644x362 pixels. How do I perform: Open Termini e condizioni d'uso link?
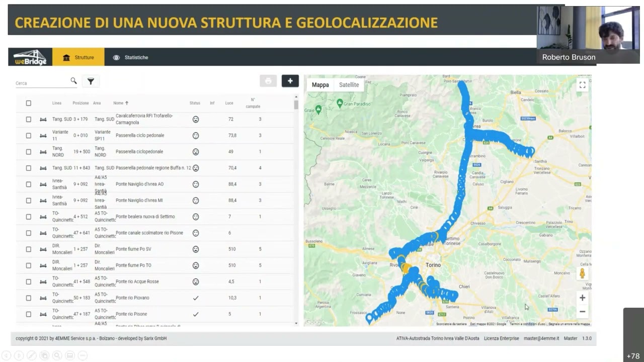pyautogui.click(x=527, y=324)
